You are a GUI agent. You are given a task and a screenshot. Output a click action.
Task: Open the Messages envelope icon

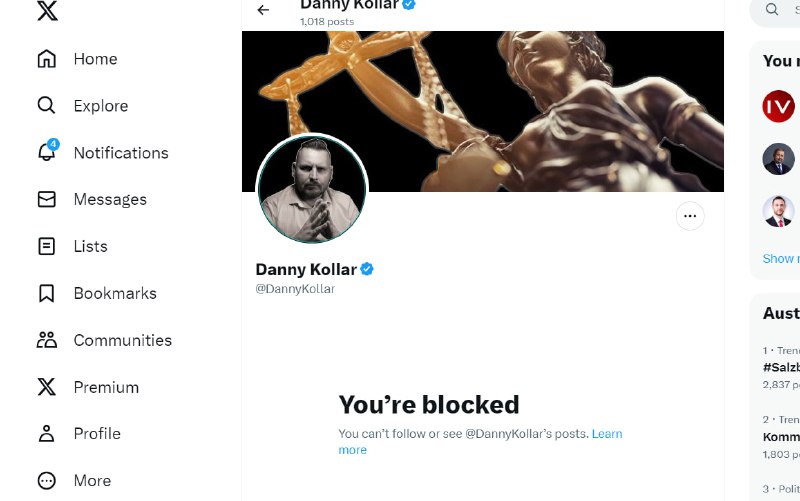pos(47,199)
